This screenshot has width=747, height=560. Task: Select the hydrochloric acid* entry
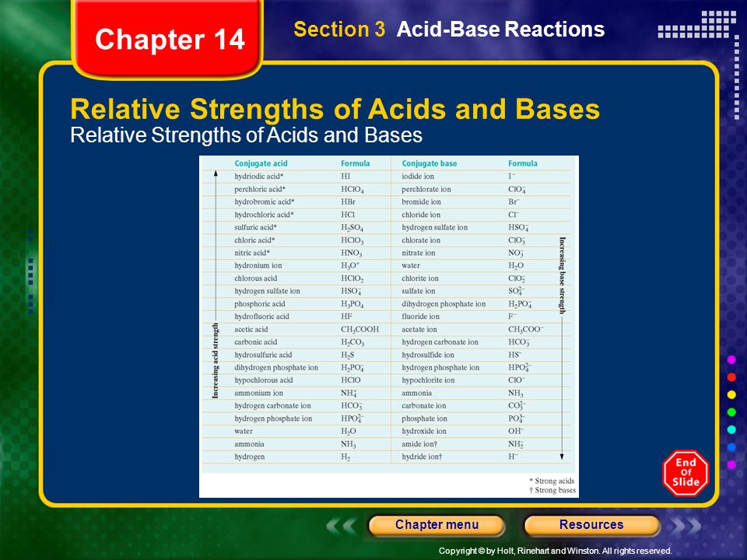[x=264, y=215]
